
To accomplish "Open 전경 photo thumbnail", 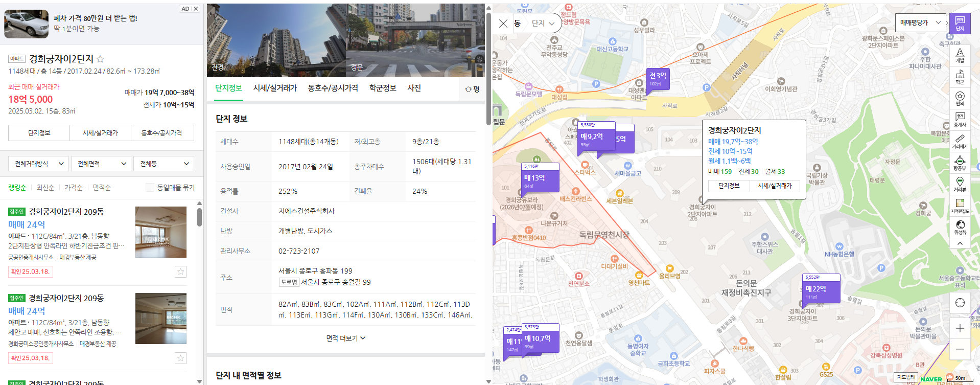I will tap(276, 40).
